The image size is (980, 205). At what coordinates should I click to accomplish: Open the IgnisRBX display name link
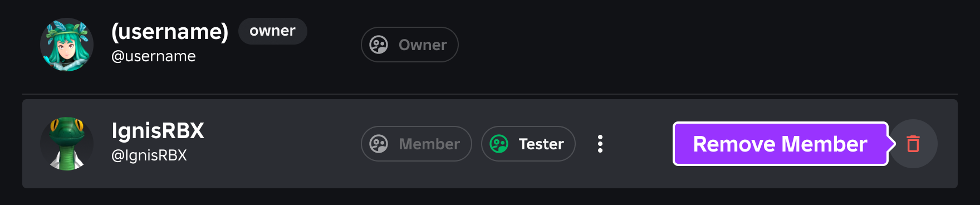point(158,131)
